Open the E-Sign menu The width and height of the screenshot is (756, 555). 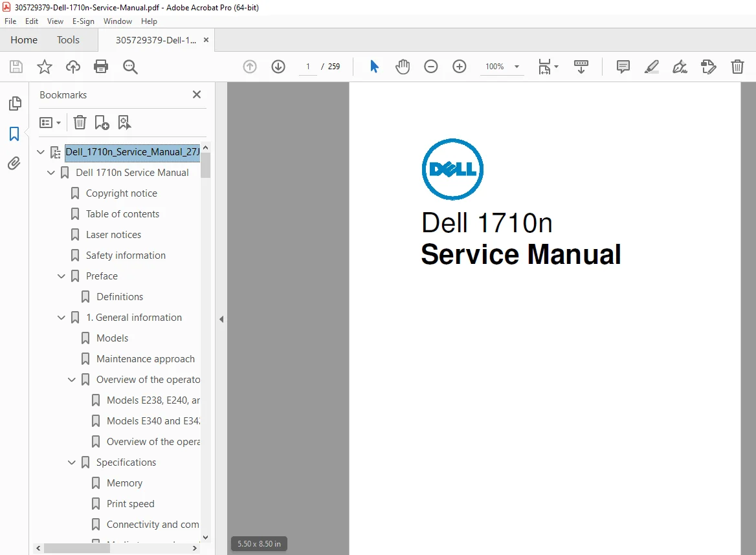(x=83, y=21)
